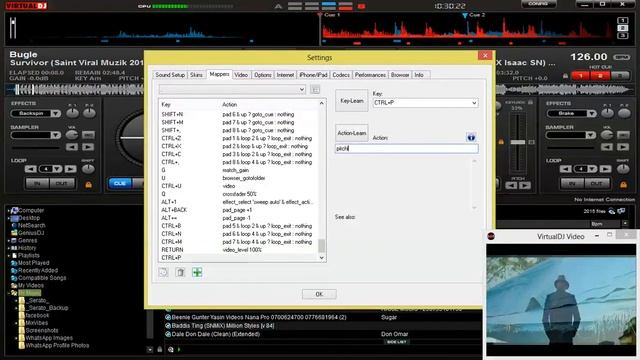Open the CONFIG button in the title bar
640x360 pixels.
click(538, 4)
